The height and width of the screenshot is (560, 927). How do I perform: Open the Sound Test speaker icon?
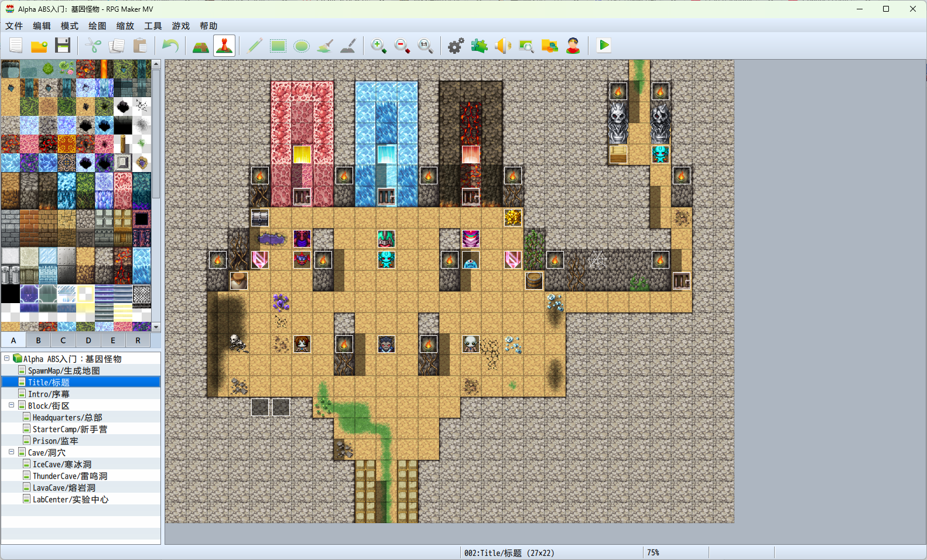click(503, 46)
